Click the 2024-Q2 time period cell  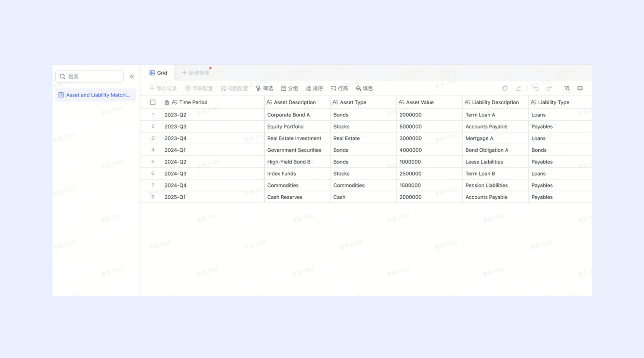click(212, 162)
